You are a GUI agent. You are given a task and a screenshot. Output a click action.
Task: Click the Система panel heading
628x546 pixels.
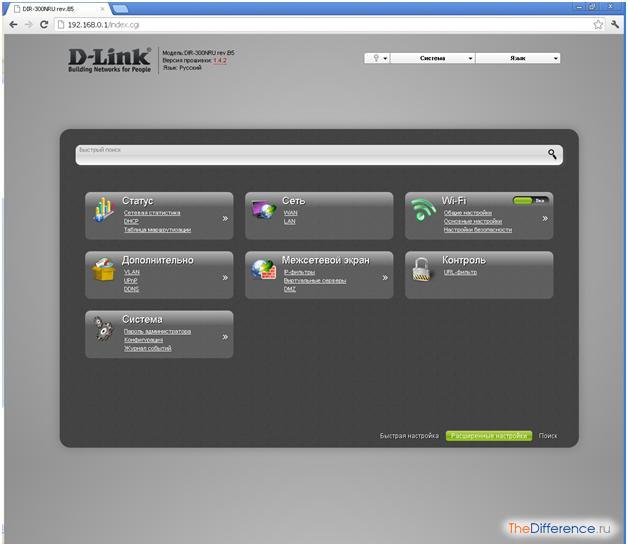click(x=142, y=319)
